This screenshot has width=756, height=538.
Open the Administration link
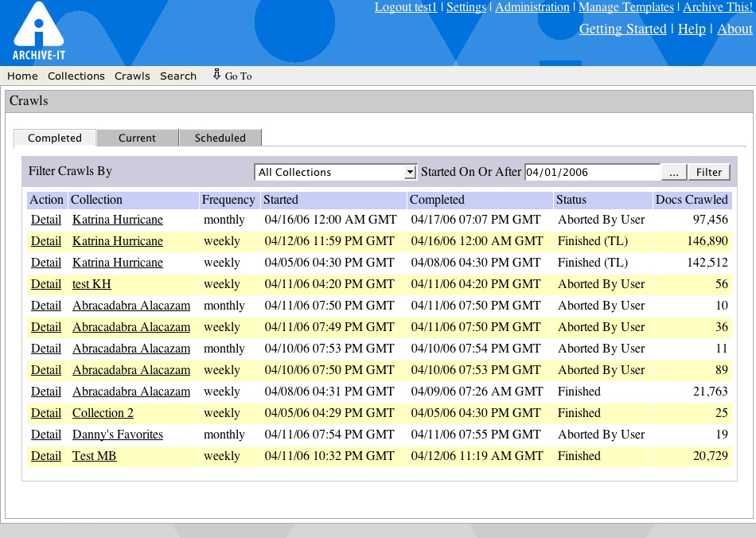532,7
